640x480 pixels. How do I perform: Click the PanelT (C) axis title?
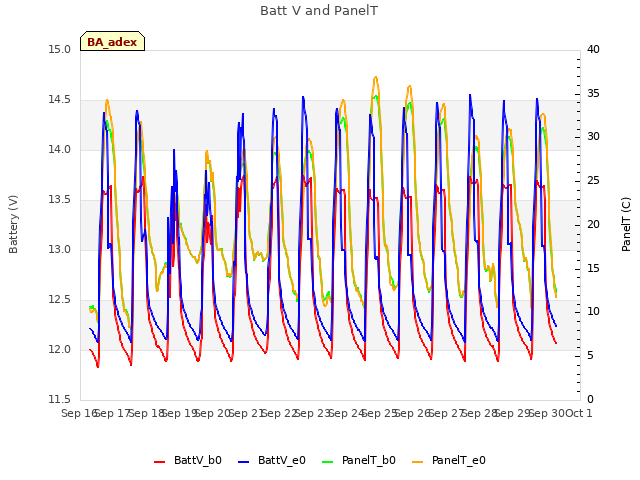pos(626,224)
